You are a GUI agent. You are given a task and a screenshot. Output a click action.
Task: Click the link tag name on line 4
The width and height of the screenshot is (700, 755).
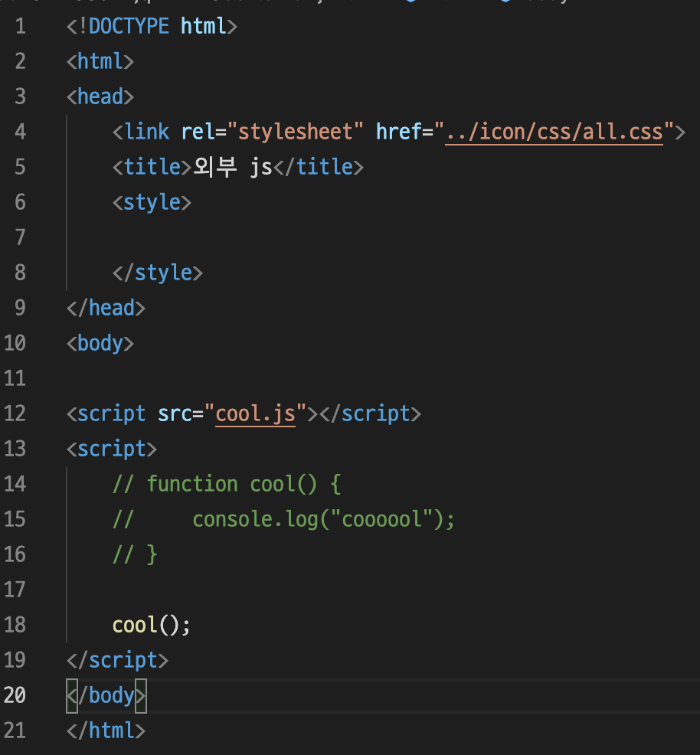(x=146, y=132)
